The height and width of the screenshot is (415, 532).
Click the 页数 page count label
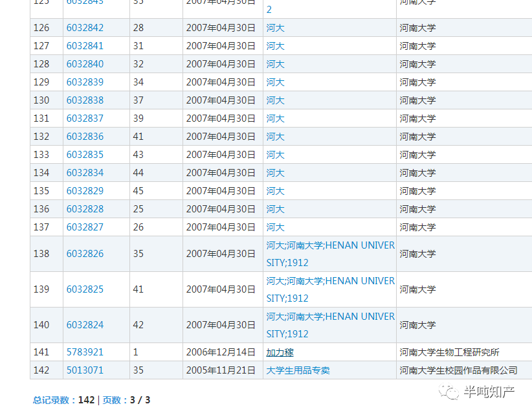(115, 400)
